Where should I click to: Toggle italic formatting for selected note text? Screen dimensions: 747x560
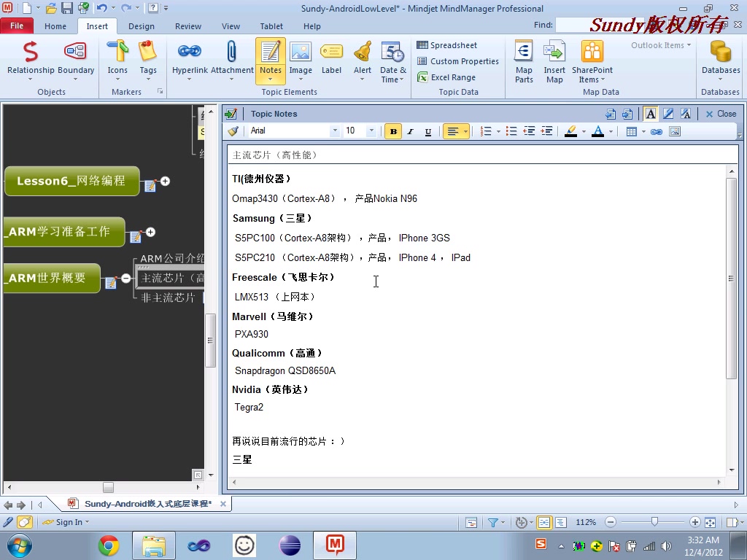(411, 131)
